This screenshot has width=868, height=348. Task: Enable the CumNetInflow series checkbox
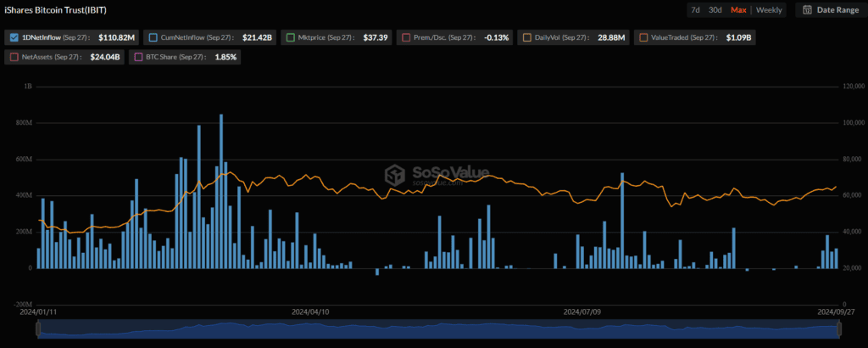click(153, 37)
